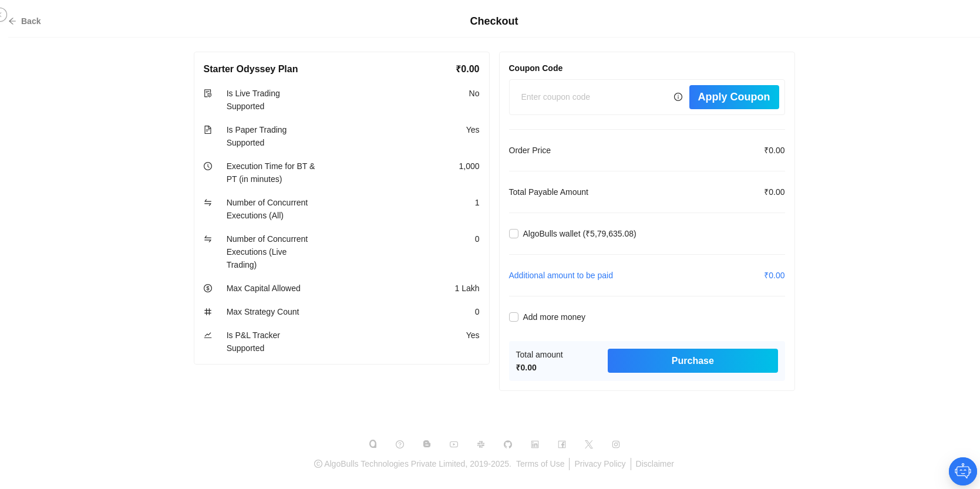Click the footer help question icon
Viewport: 980px width, 489px height.
(400, 444)
